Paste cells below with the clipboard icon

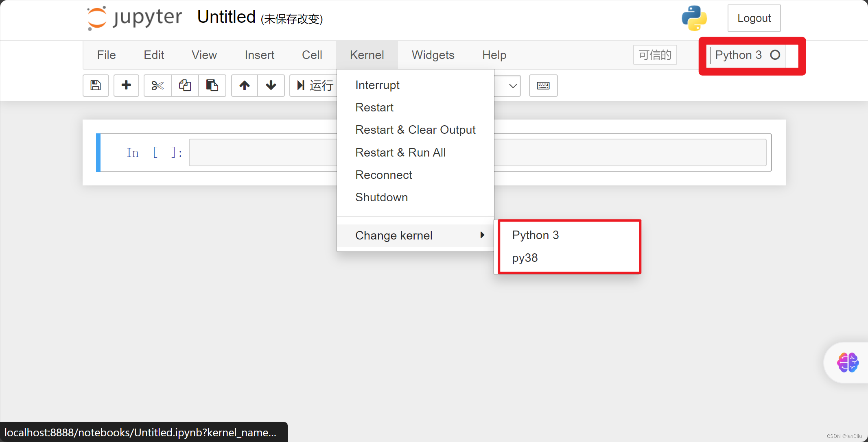point(212,85)
